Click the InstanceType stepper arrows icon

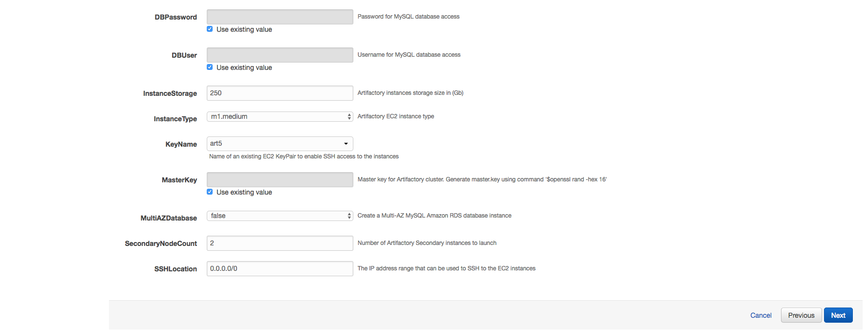(349, 116)
